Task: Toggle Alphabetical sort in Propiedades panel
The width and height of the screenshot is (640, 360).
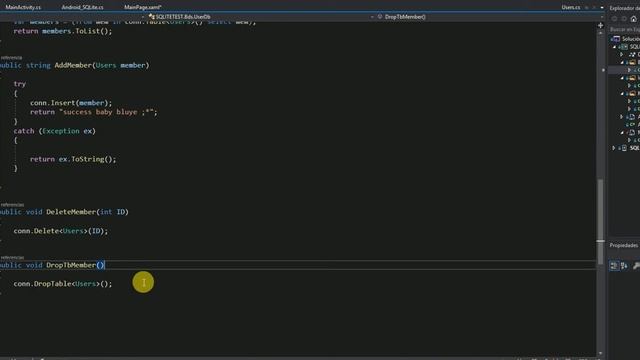Action: pyautogui.click(x=624, y=266)
